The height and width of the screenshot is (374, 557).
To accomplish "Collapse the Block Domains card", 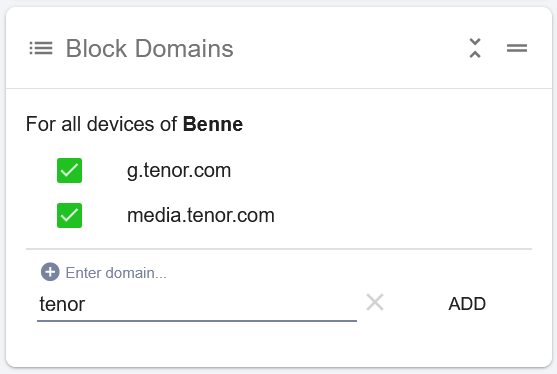I will tap(475, 48).
